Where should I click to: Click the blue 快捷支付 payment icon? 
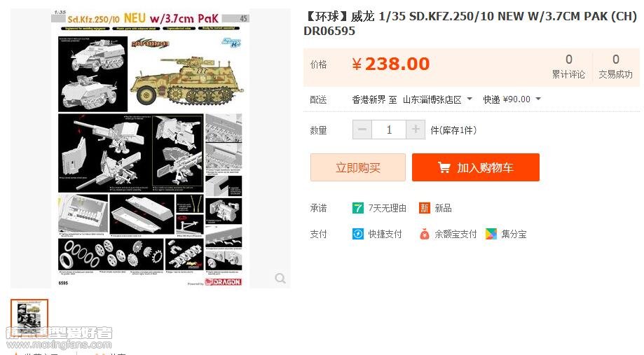point(357,234)
